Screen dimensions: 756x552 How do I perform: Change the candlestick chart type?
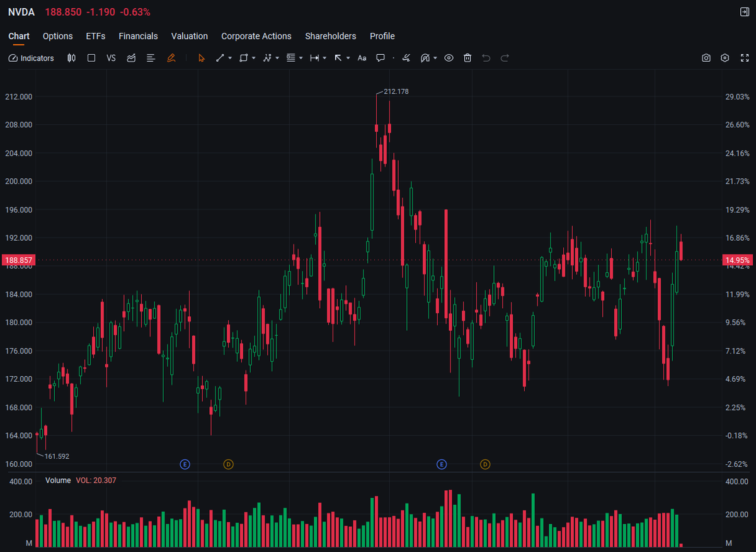[71, 58]
